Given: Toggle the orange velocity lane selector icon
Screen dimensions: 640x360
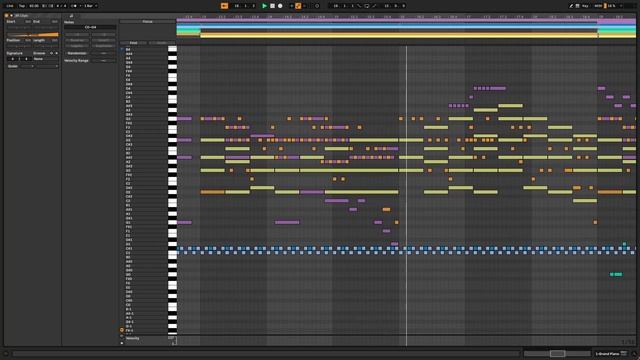Looking at the screenshot, I should click(122, 330).
